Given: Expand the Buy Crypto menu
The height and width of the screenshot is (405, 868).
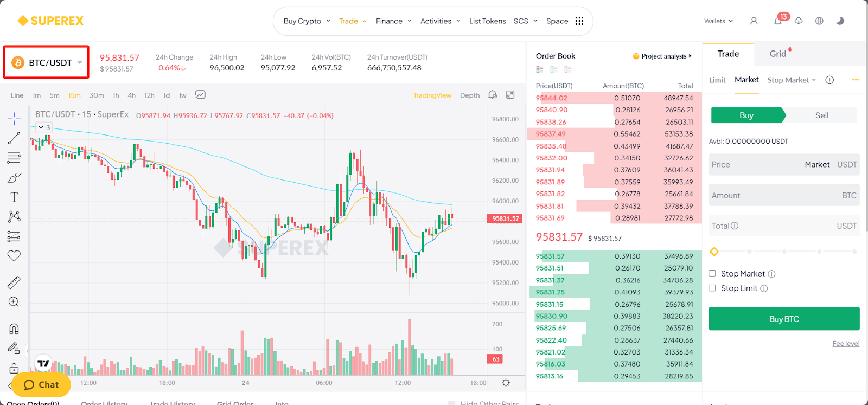Looking at the screenshot, I should [x=307, y=21].
